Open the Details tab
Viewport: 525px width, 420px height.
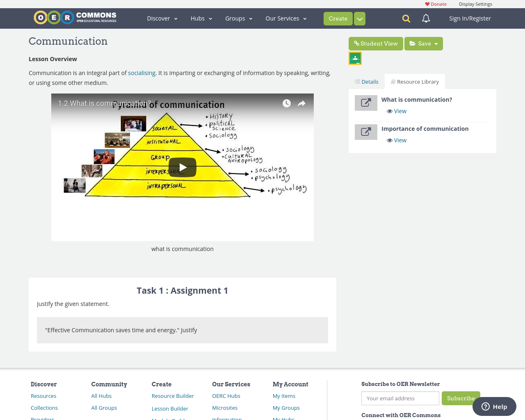point(366,81)
